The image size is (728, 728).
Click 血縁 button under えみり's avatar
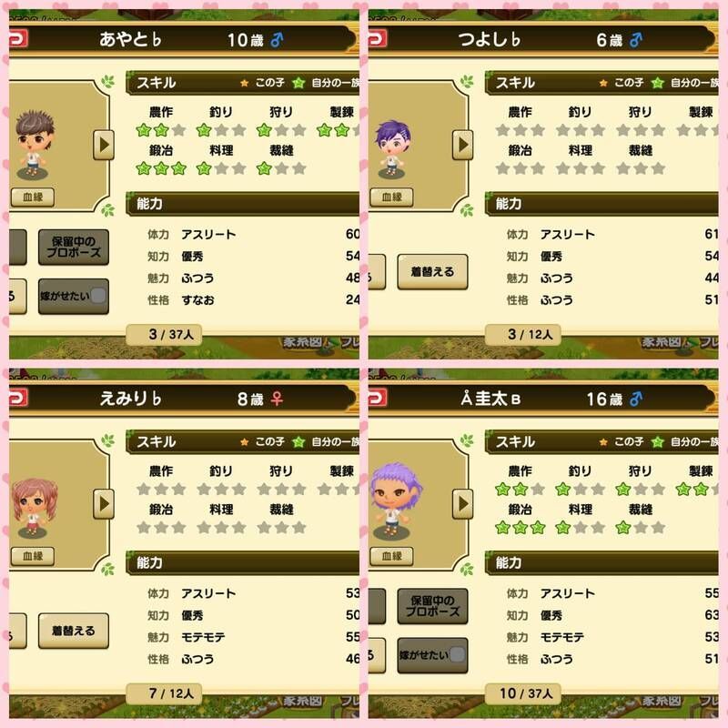tap(33, 556)
